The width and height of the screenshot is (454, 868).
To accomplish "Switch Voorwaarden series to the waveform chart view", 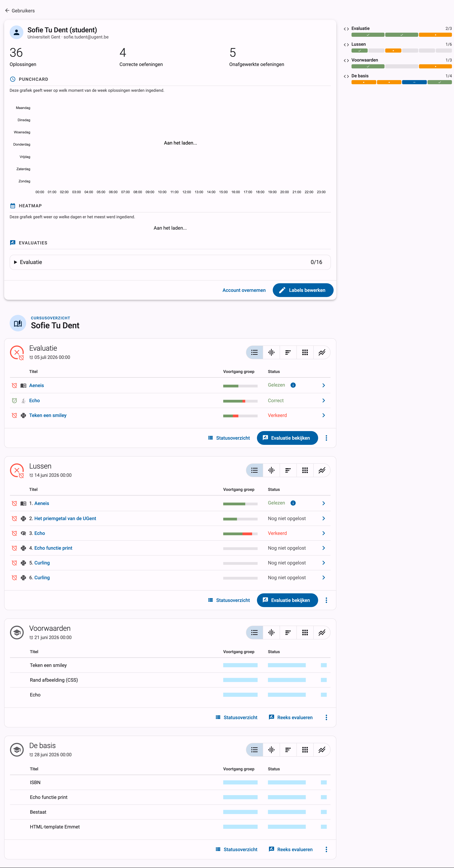I will coord(271,633).
